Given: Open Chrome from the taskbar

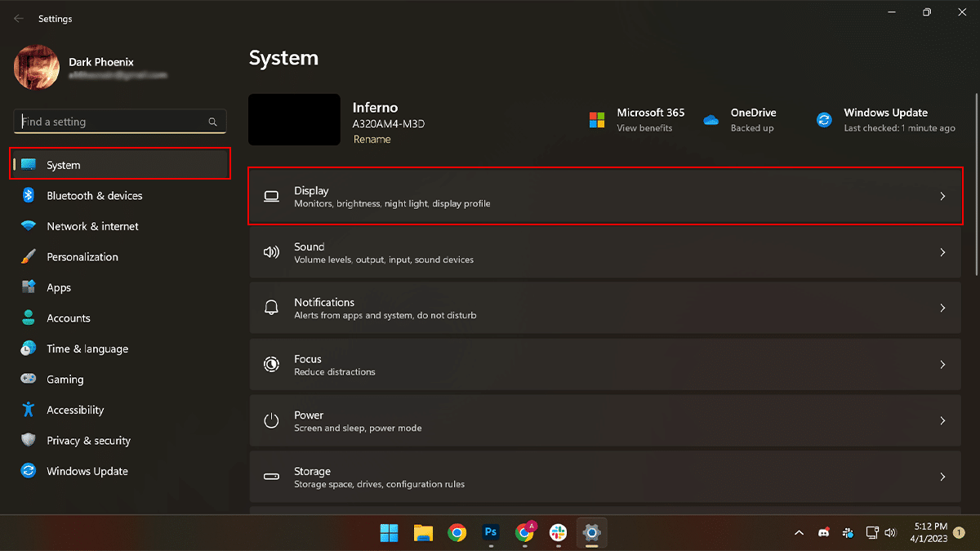Looking at the screenshot, I should (457, 533).
